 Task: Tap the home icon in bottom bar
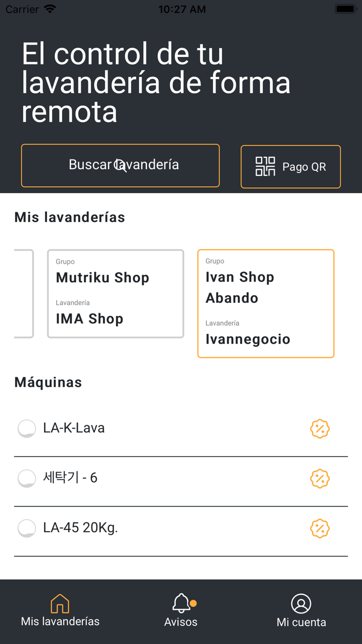(x=60, y=604)
